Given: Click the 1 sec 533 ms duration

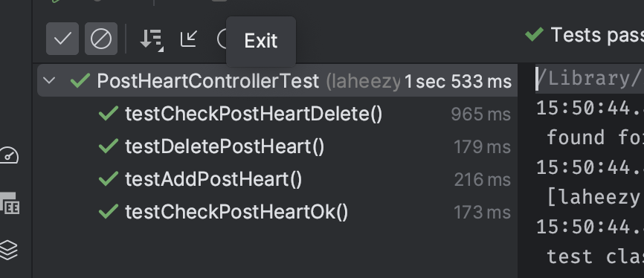Looking at the screenshot, I should [x=458, y=81].
